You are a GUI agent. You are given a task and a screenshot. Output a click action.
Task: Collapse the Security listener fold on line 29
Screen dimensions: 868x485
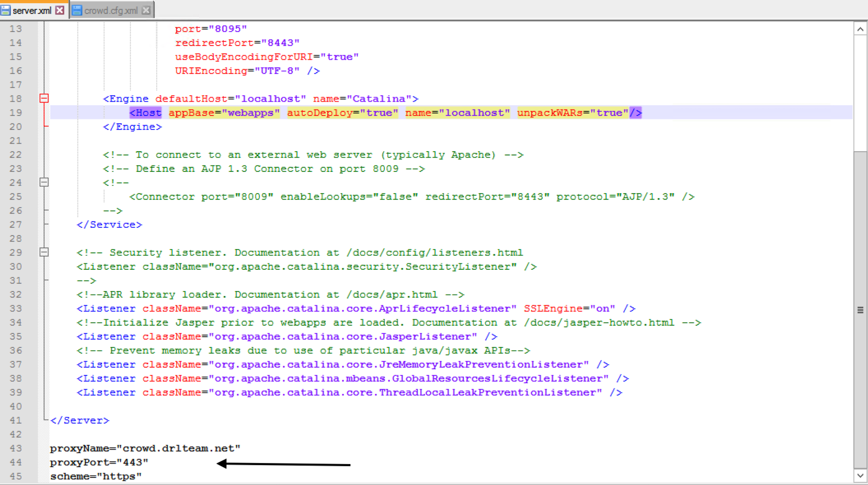(44, 252)
